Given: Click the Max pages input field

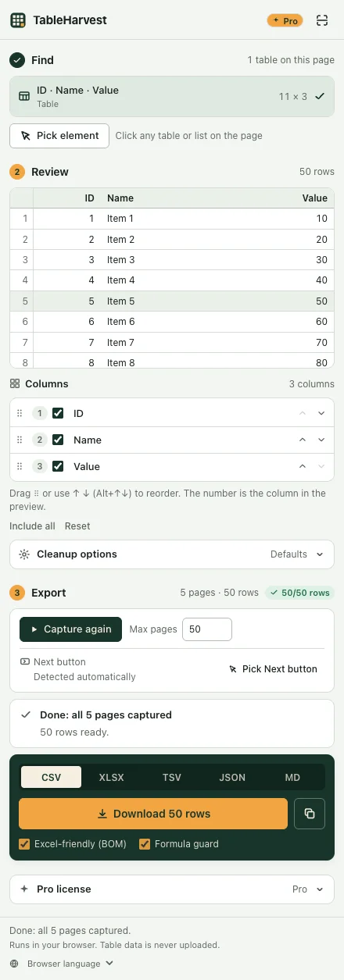Looking at the screenshot, I should point(207,629).
